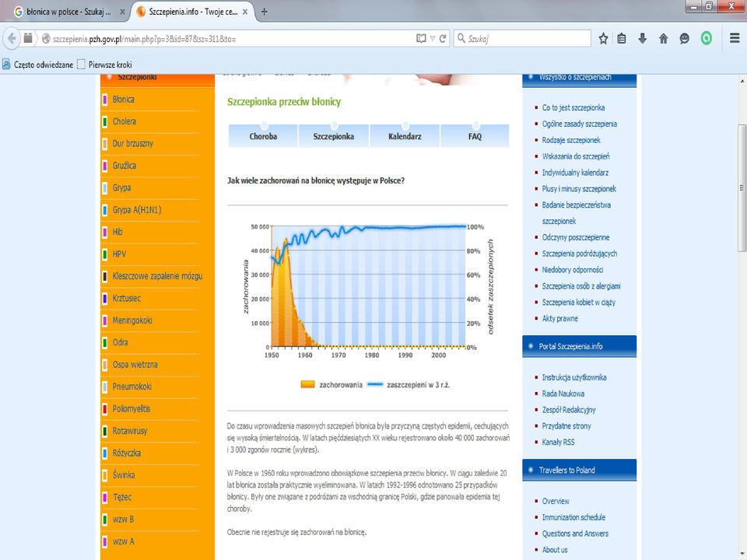
Task: Click the browser Back arrow button
Action: pyautogui.click(x=12, y=39)
